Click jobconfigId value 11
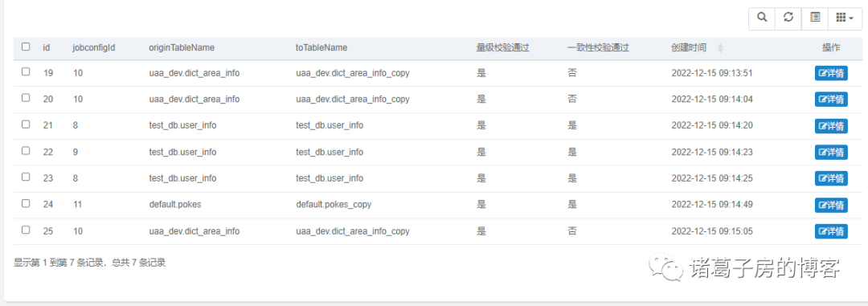The width and height of the screenshot is (868, 306). [77, 205]
